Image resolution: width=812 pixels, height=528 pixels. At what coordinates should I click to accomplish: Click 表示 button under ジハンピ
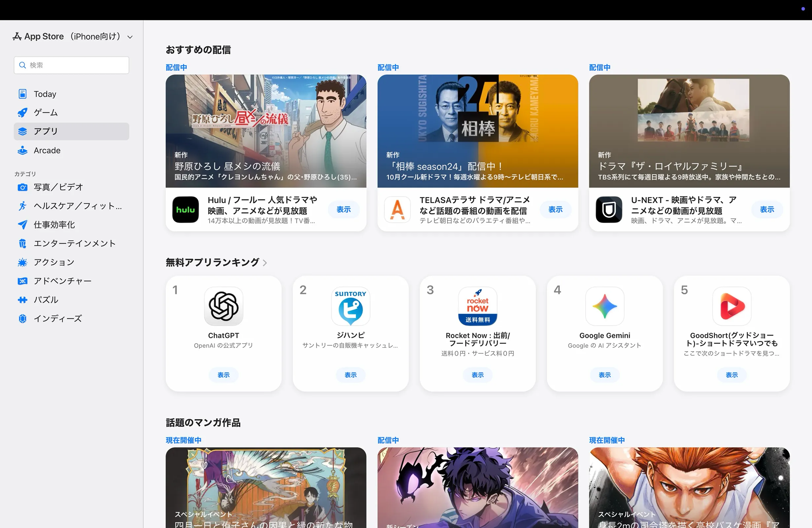coord(351,375)
